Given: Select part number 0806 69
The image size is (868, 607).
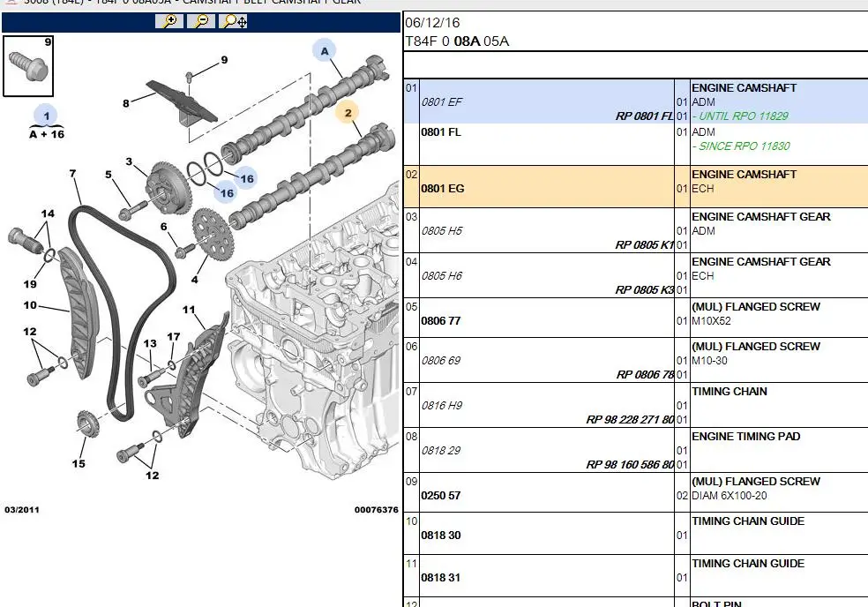Looking at the screenshot, I should pyautogui.click(x=441, y=361).
